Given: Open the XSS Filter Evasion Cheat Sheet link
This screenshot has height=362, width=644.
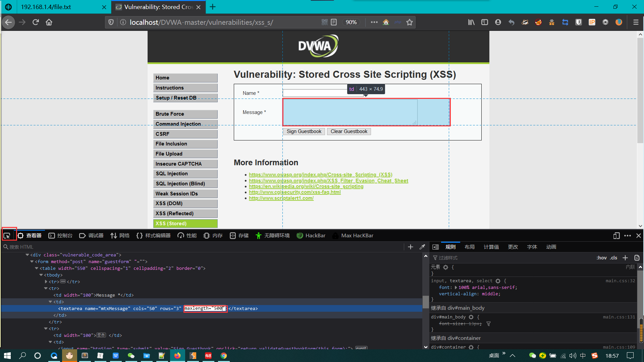Looking at the screenshot, I should click(x=328, y=180).
